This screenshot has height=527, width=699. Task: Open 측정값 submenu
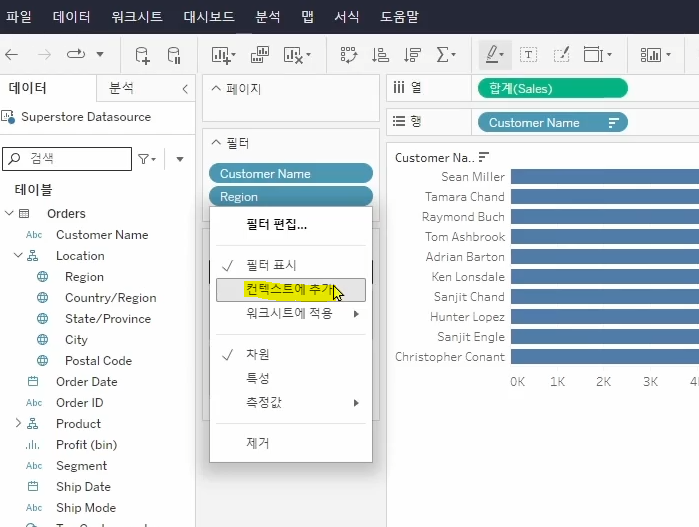pos(291,403)
